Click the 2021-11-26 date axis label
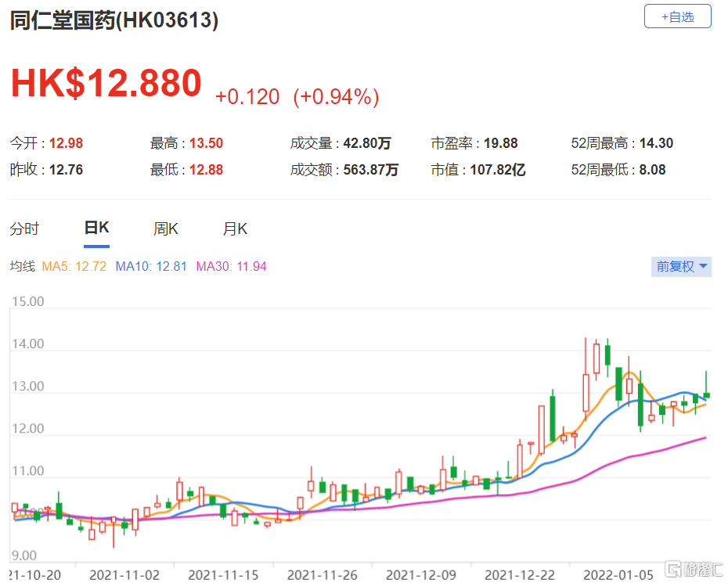Screen dimensions: 728x583 [x=323, y=575]
